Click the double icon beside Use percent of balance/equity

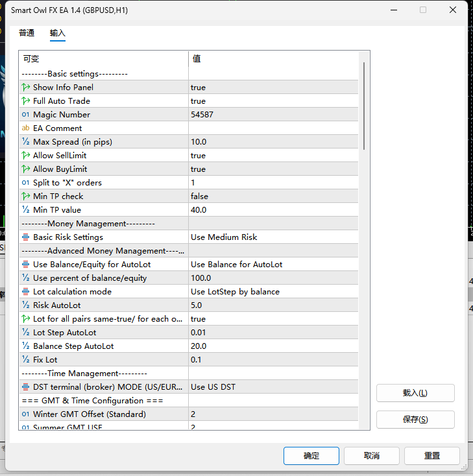[26, 278]
